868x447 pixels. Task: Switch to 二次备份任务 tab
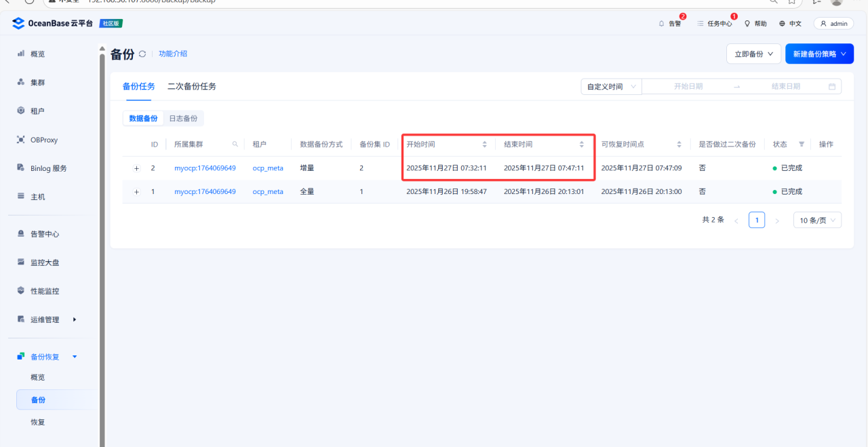pyautogui.click(x=192, y=87)
